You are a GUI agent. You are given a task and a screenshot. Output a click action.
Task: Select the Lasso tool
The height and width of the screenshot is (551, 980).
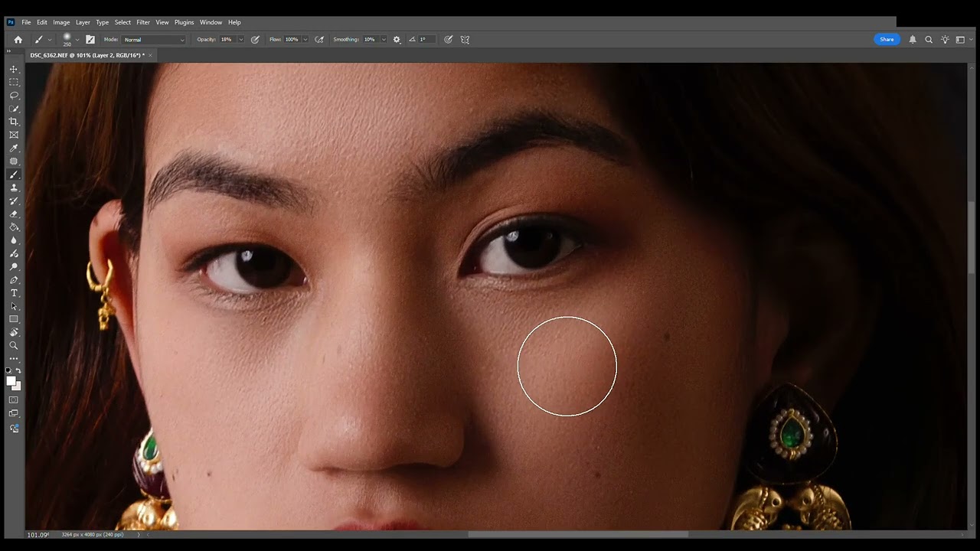tap(14, 95)
